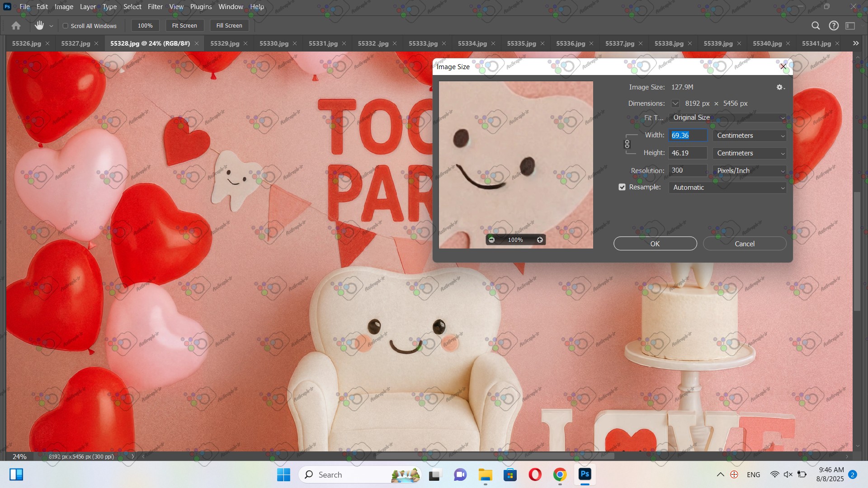Open the Help question mark icon

coord(834,26)
